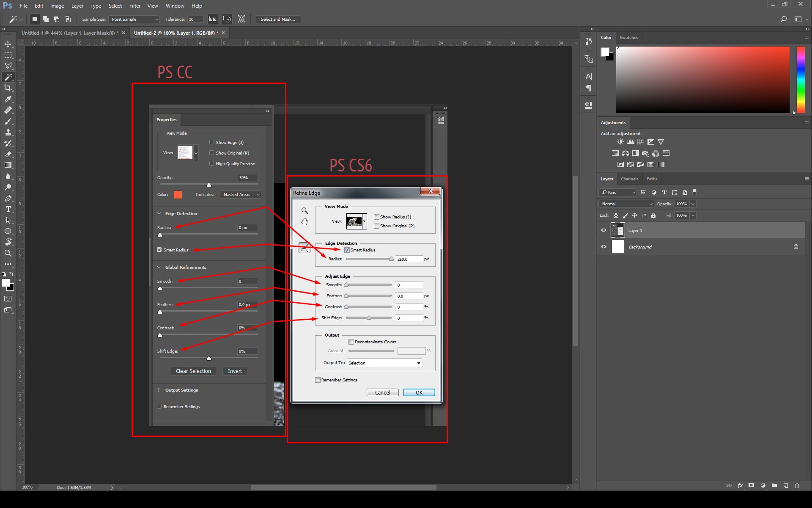
Task: Click the Select and Mask button
Action: (278, 19)
